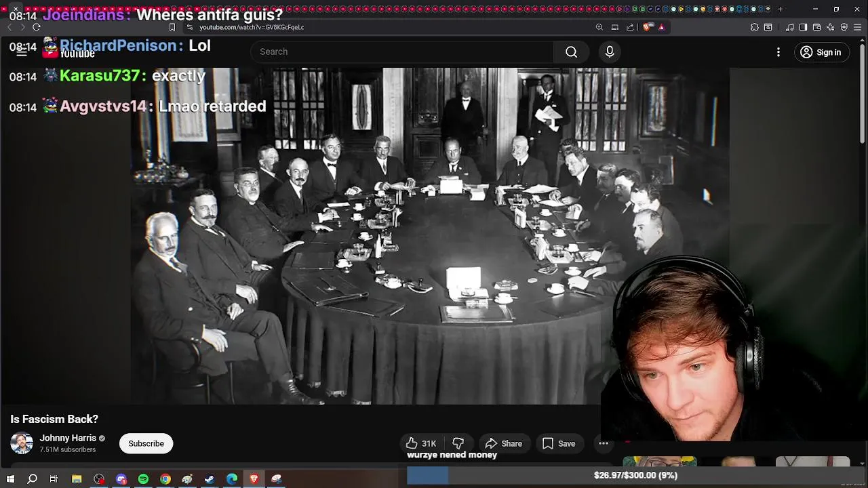The image size is (868, 488).
Task: Reload the page with the refresh icon
Action: (x=37, y=27)
